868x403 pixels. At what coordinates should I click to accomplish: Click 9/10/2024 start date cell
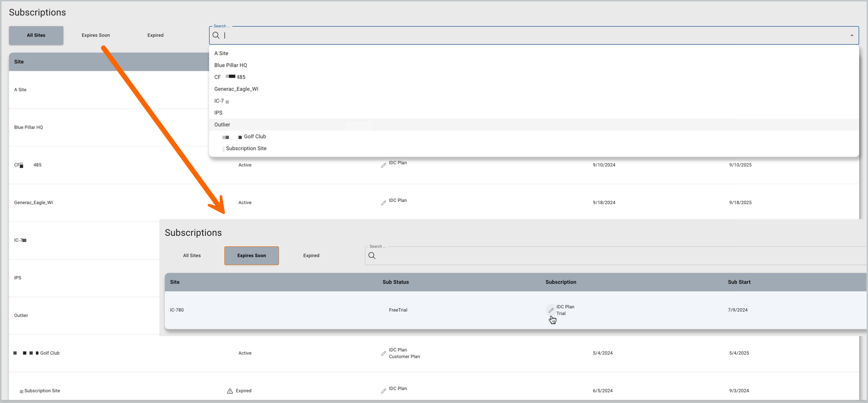[x=604, y=165]
